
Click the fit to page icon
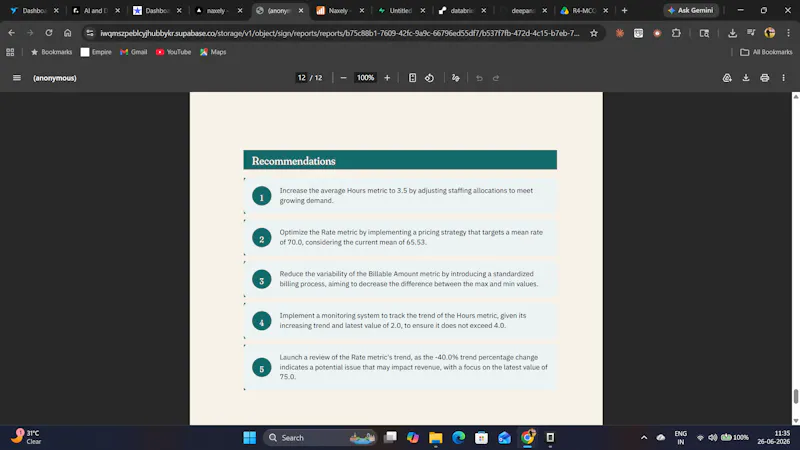(412, 78)
